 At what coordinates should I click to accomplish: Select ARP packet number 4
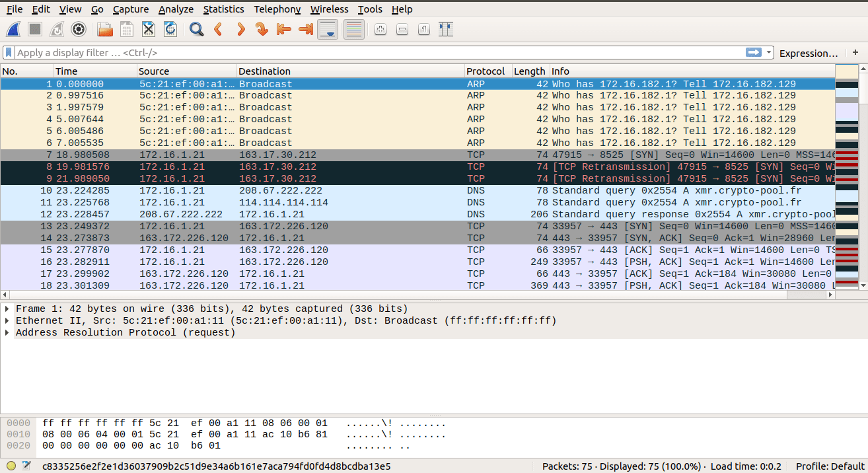pyautogui.click(x=417, y=119)
